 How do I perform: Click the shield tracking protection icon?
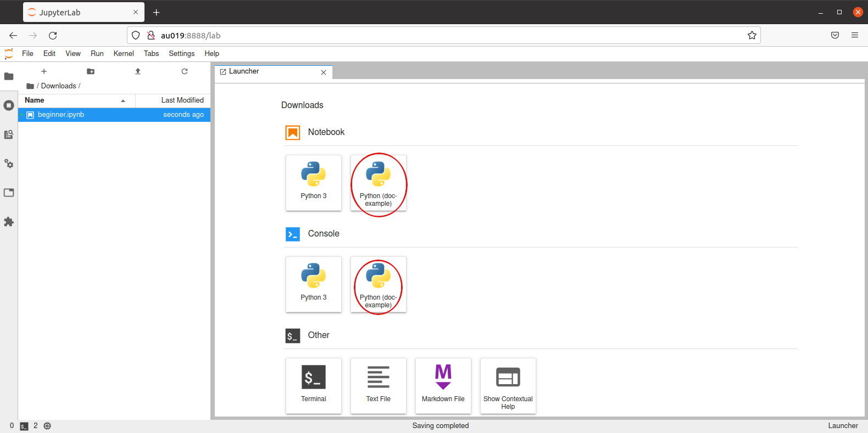pyautogui.click(x=136, y=35)
